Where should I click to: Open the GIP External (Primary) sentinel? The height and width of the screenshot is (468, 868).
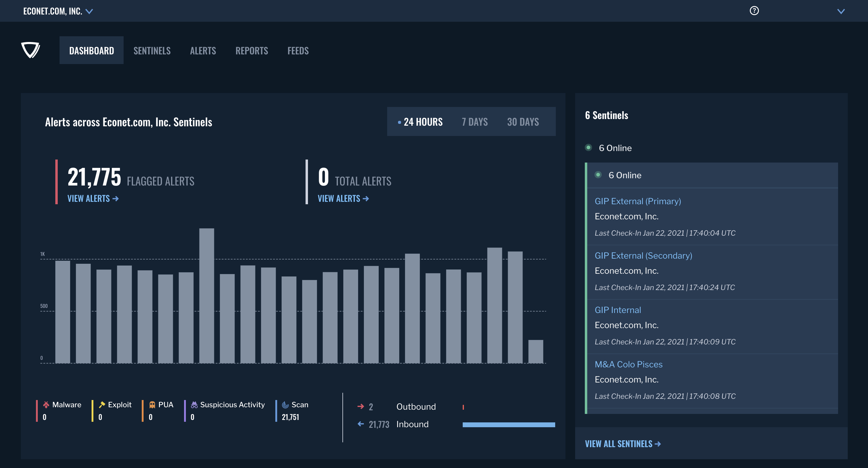click(637, 201)
